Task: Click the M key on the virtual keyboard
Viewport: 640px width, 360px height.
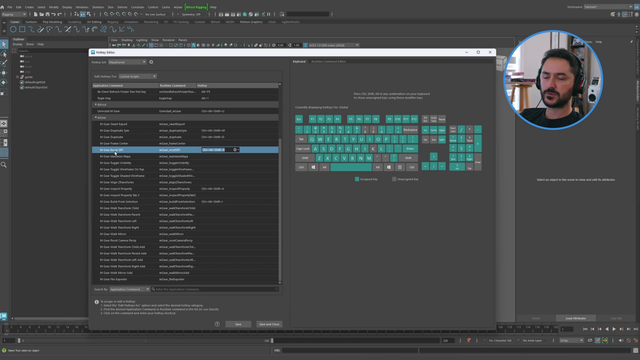Action: point(369,158)
